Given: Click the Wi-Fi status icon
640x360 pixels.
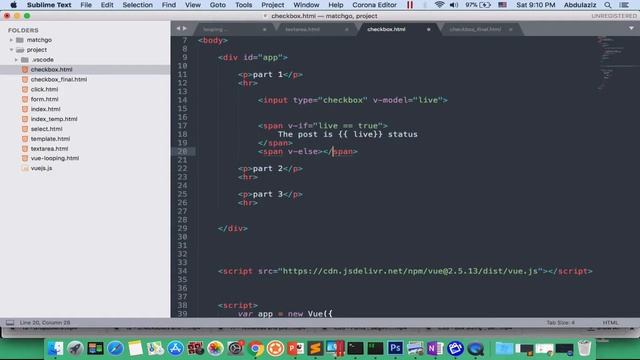Looking at the screenshot, I should click(439, 5).
